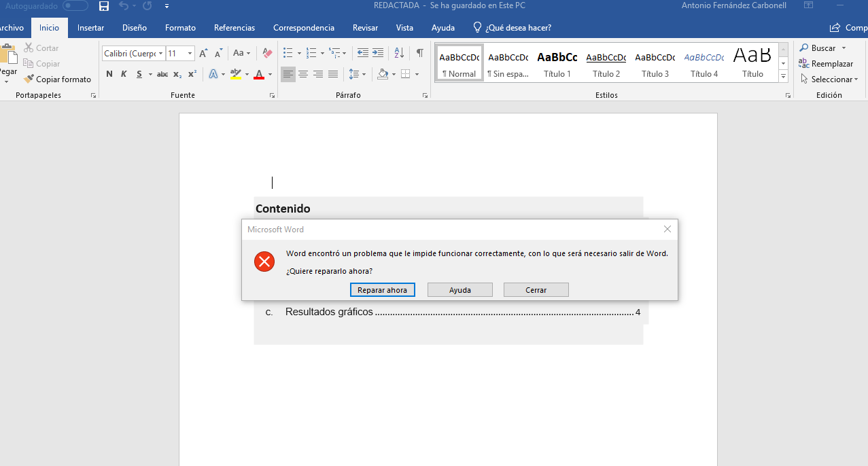The width and height of the screenshot is (868, 466).
Task: Decrease font size with the shrink font icon
Action: pyautogui.click(x=218, y=53)
